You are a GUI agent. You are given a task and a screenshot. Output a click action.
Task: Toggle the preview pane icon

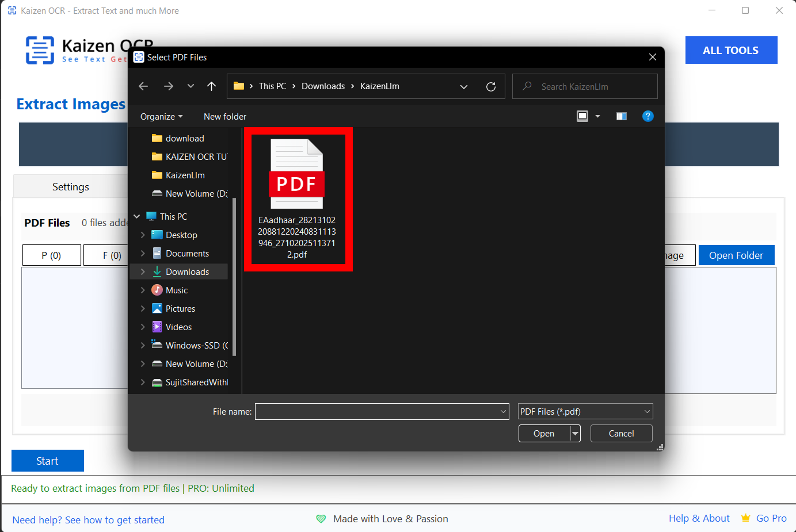pyautogui.click(x=621, y=116)
